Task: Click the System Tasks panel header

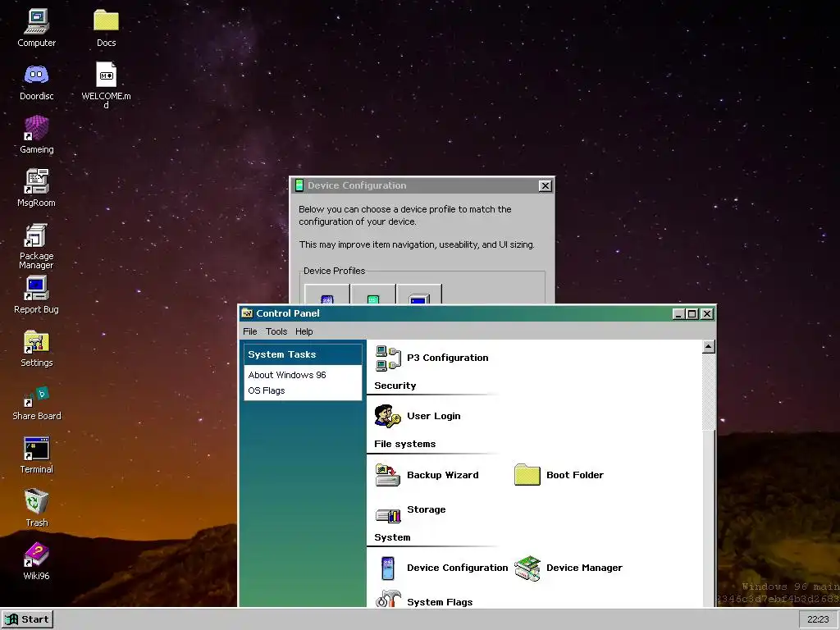Action: coord(303,354)
